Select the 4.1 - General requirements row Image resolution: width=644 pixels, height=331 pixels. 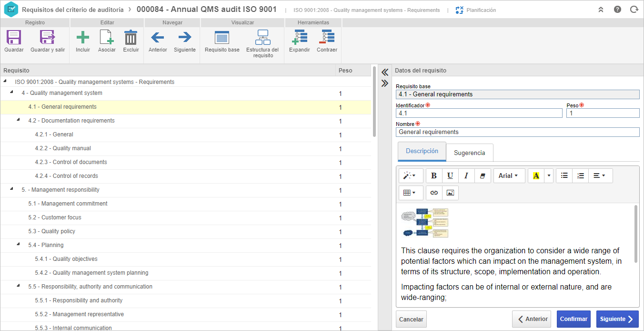point(186,107)
